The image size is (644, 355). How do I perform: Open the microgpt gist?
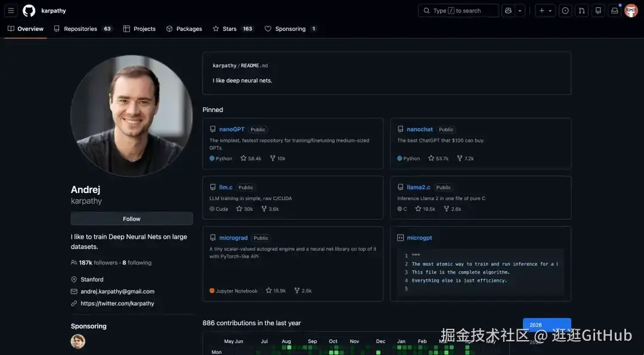click(419, 238)
